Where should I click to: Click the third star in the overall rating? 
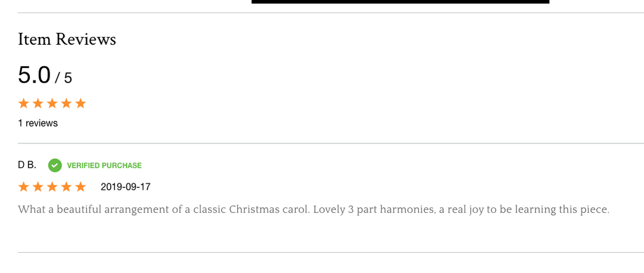(x=52, y=103)
